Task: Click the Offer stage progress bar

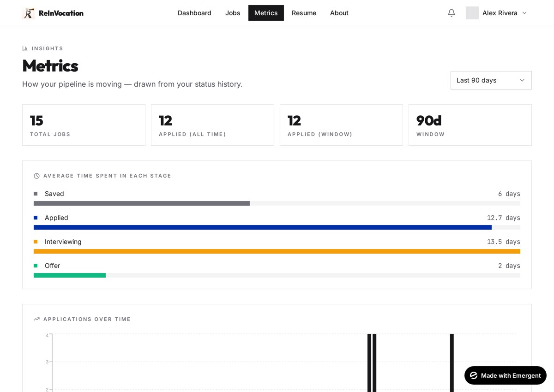Action: click(277, 275)
